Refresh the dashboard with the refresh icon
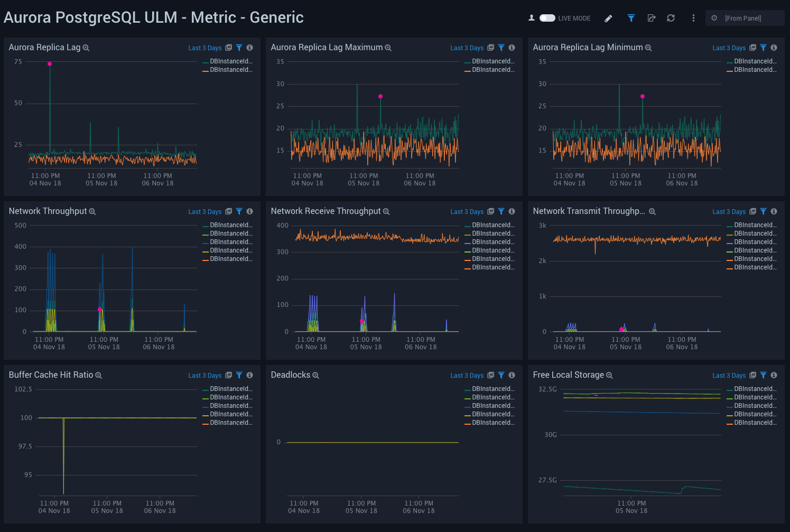The height and width of the screenshot is (532, 790). click(671, 17)
